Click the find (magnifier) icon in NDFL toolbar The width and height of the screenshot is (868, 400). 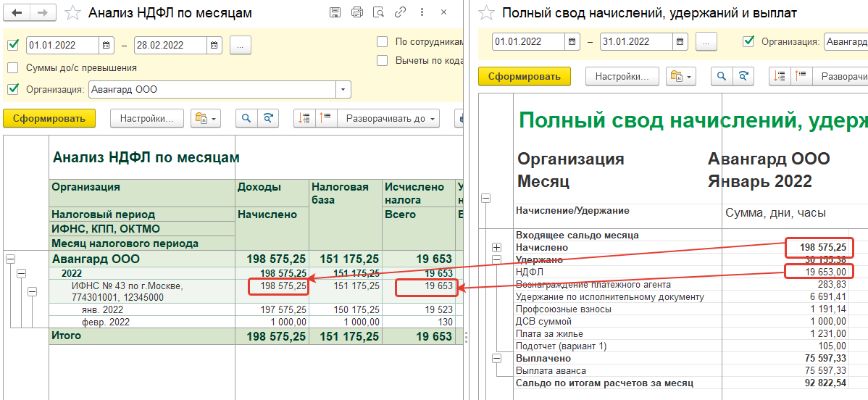coord(246,118)
